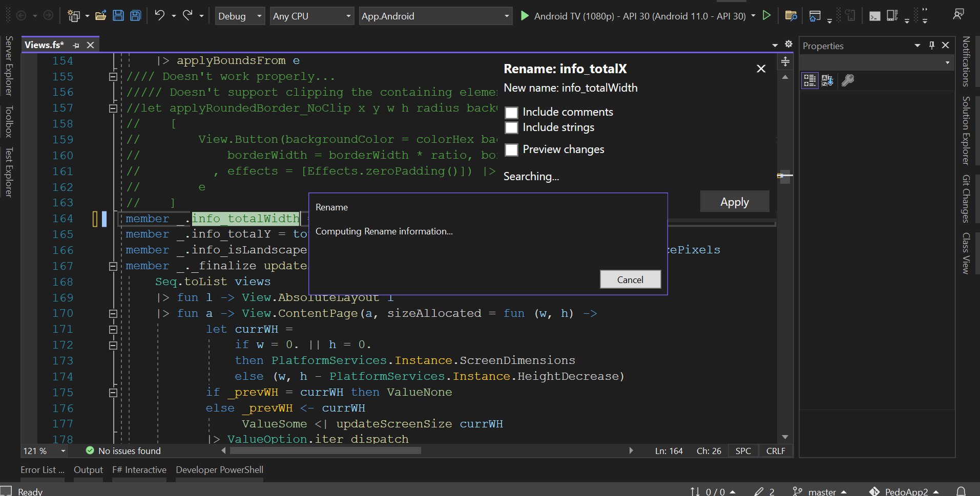Open the Debug configuration dropdown
The image size is (980, 496).
tap(240, 16)
